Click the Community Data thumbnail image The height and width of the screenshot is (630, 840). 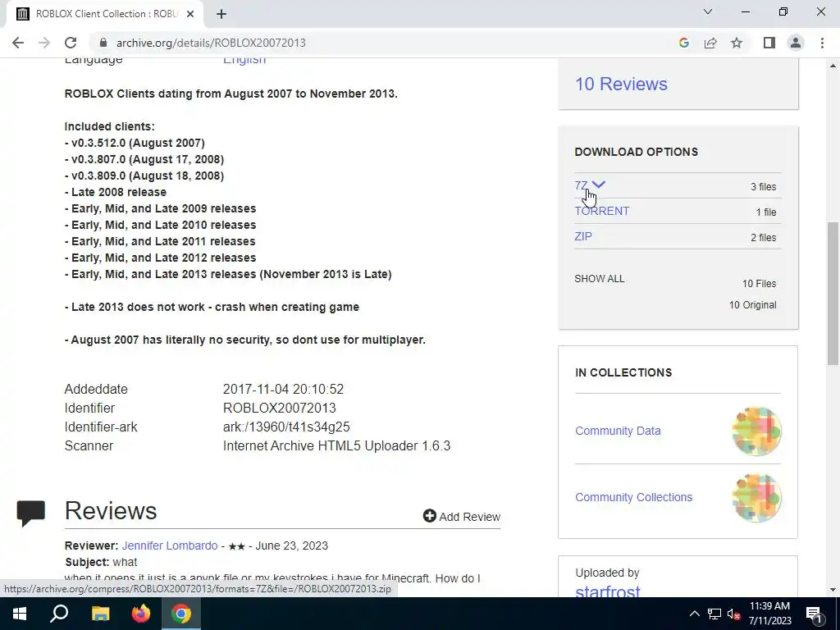tap(756, 431)
